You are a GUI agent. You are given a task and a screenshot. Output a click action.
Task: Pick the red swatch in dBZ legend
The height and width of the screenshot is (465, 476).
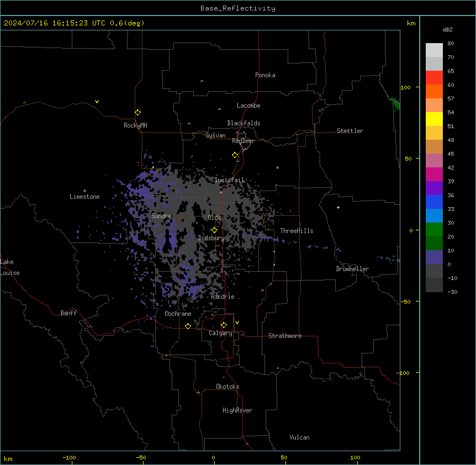[434, 78]
